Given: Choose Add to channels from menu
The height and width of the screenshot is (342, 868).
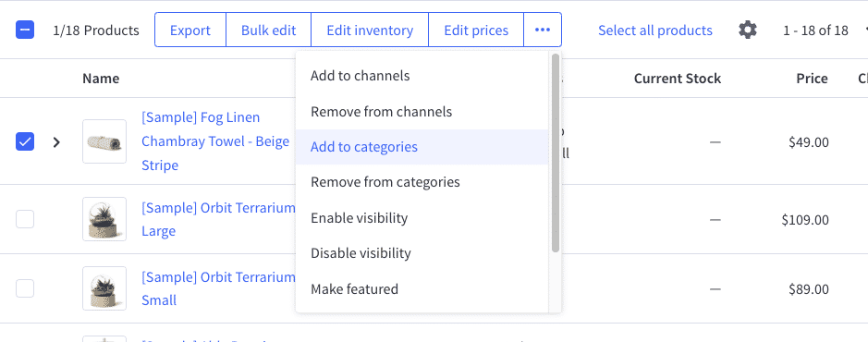Looking at the screenshot, I should point(422,76).
